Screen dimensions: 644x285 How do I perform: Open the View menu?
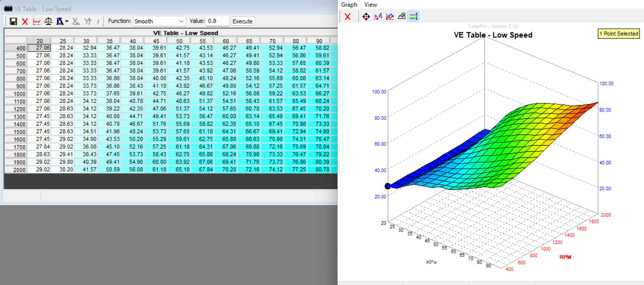pos(370,4)
